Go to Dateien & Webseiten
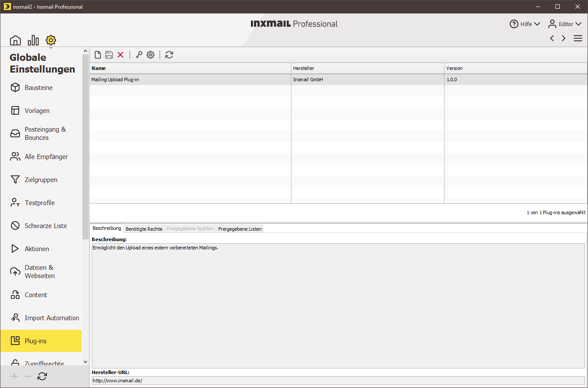This screenshot has width=588, height=388. click(41, 272)
